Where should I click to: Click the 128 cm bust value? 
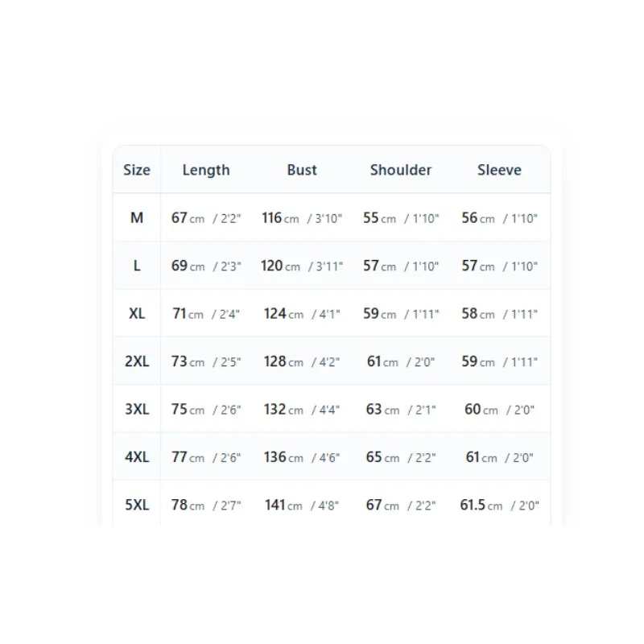pos(302,361)
